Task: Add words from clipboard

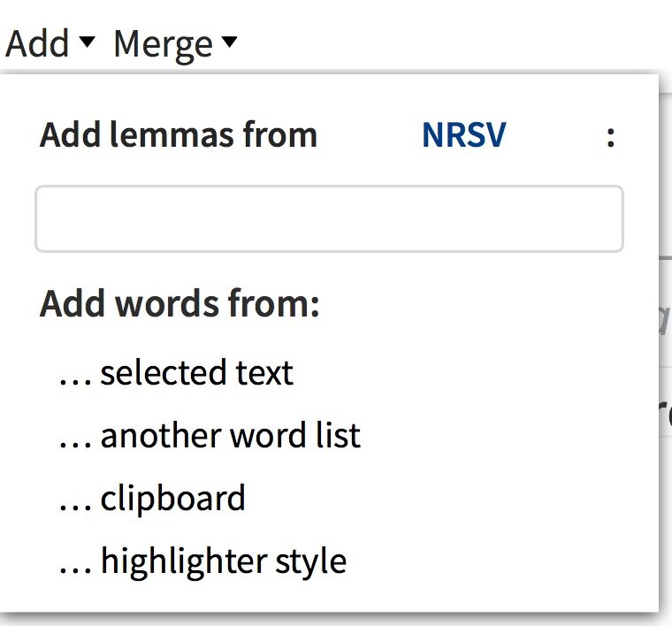Action: pyautogui.click(x=152, y=499)
